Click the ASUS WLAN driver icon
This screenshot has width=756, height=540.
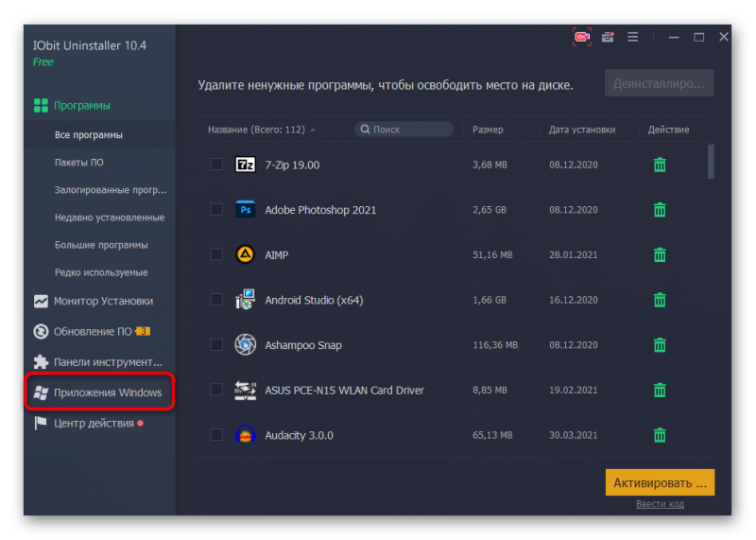point(245,390)
